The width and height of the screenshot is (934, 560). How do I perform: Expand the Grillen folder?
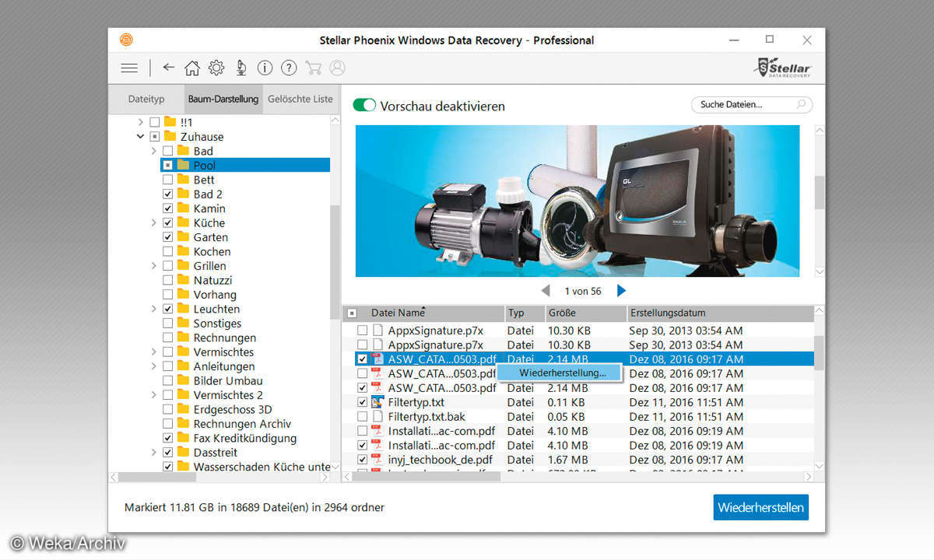[x=153, y=266]
